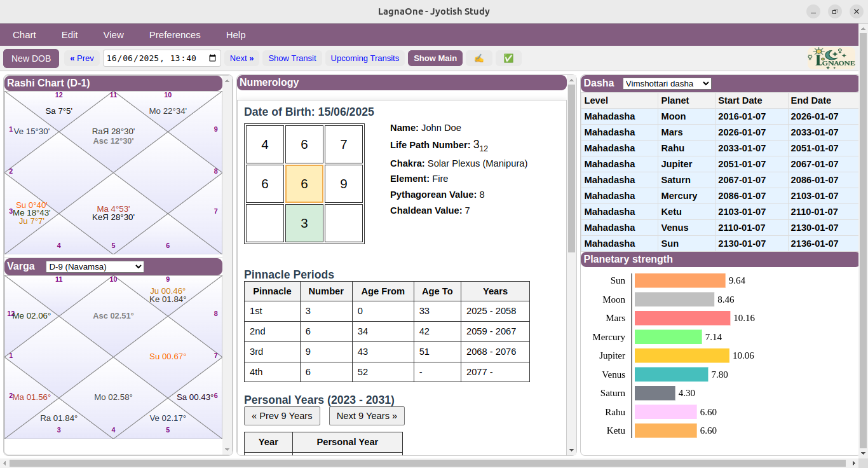This screenshot has height=468, width=868.
Task: Click the Numerology panel header
Action: tap(402, 83)
